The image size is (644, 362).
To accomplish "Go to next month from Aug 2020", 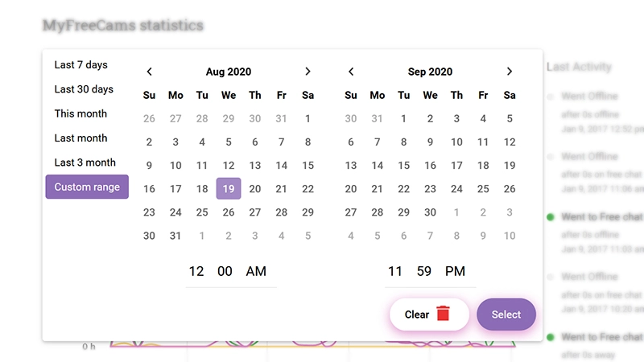I will coord(308,72).
